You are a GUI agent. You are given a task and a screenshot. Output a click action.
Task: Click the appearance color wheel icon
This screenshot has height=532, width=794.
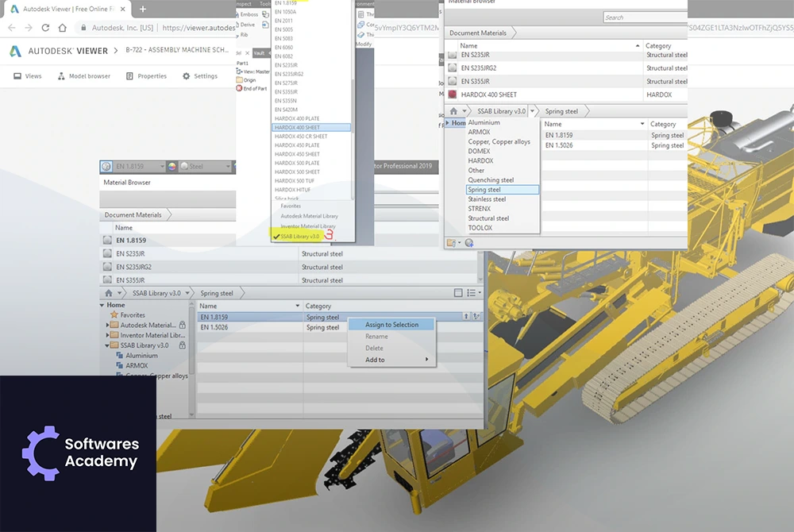point(172,166)
